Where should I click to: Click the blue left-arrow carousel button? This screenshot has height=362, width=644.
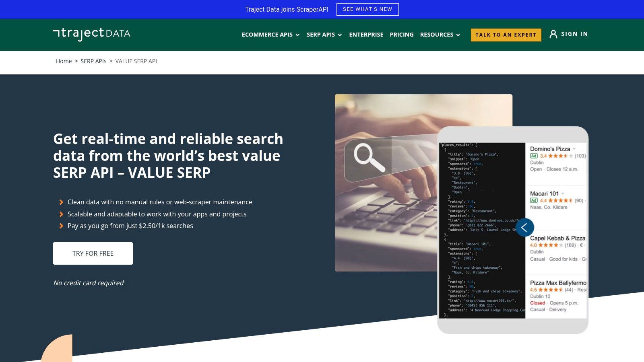point(524,228)
